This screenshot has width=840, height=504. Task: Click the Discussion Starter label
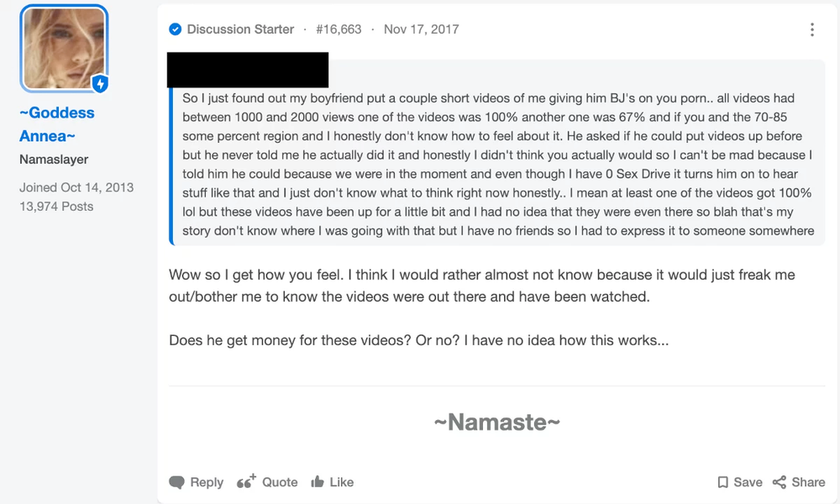coord(240,29)
